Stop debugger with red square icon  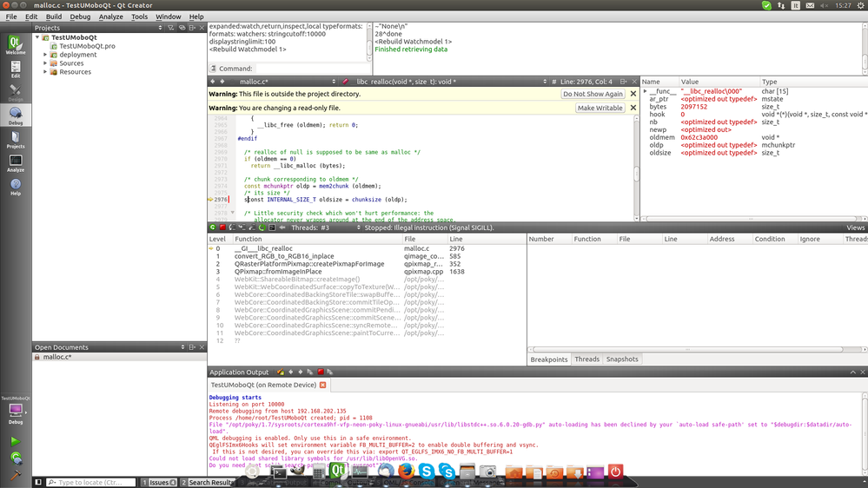tap(222, 228)
